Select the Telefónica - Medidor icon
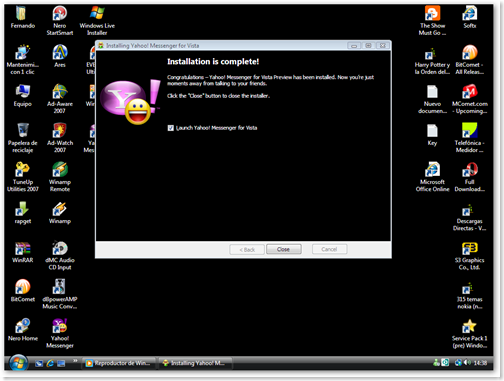The image size is (504, 381). 470,138
